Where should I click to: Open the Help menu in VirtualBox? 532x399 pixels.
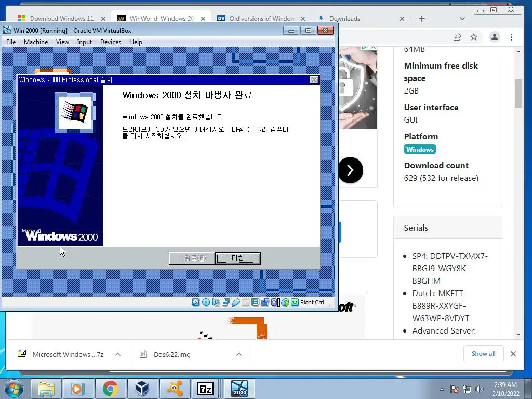click(x=136, y=42)
